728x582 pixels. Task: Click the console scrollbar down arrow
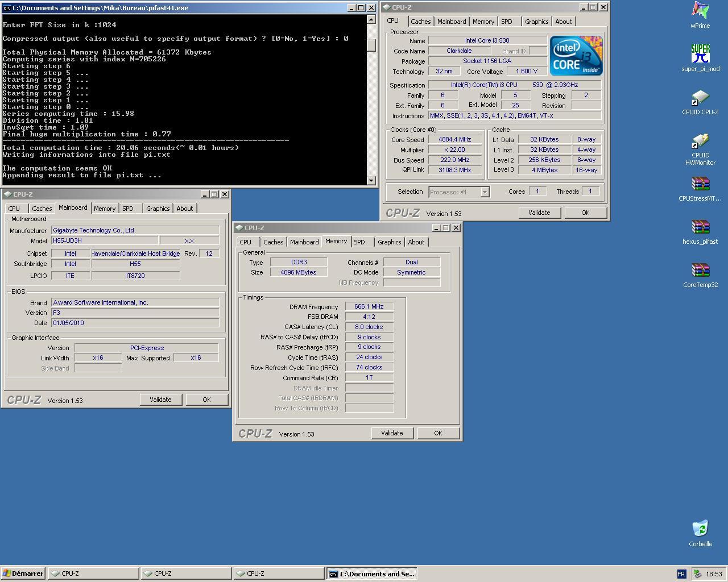point(371,181)
